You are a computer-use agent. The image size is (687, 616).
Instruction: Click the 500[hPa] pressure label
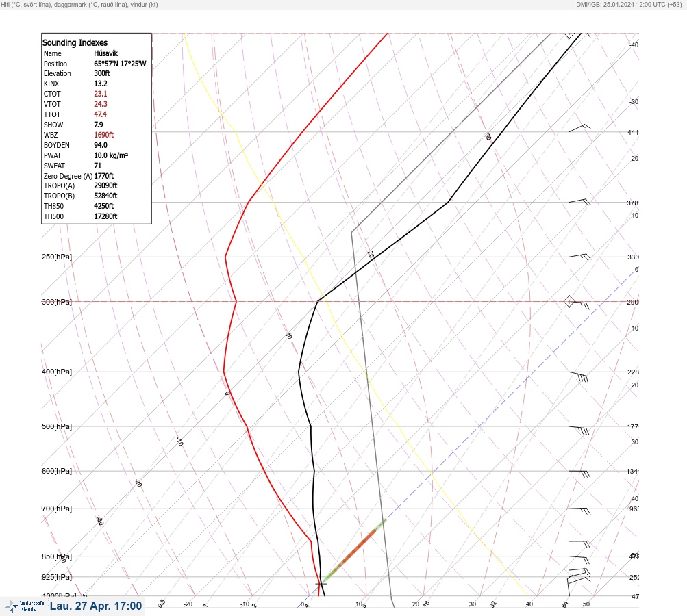57,426
